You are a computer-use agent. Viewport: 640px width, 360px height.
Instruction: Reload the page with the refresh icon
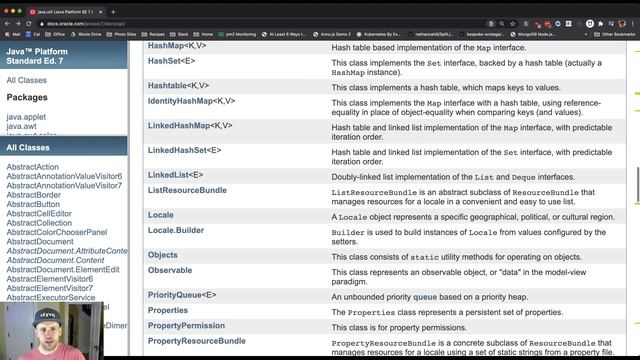point(29,24)
